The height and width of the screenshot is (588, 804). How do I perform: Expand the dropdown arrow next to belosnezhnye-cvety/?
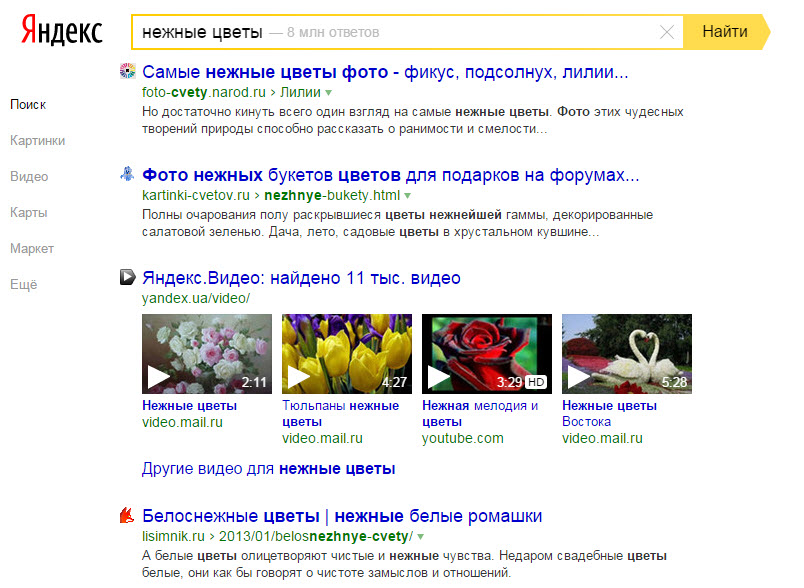pyautogui.click(x=420, y=537)
